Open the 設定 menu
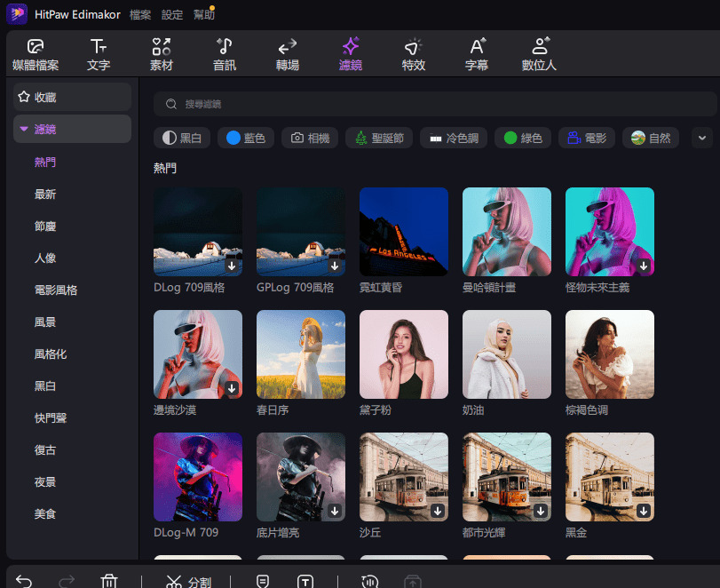The width and height of the screenshot is (720, 588). [173, 15]
